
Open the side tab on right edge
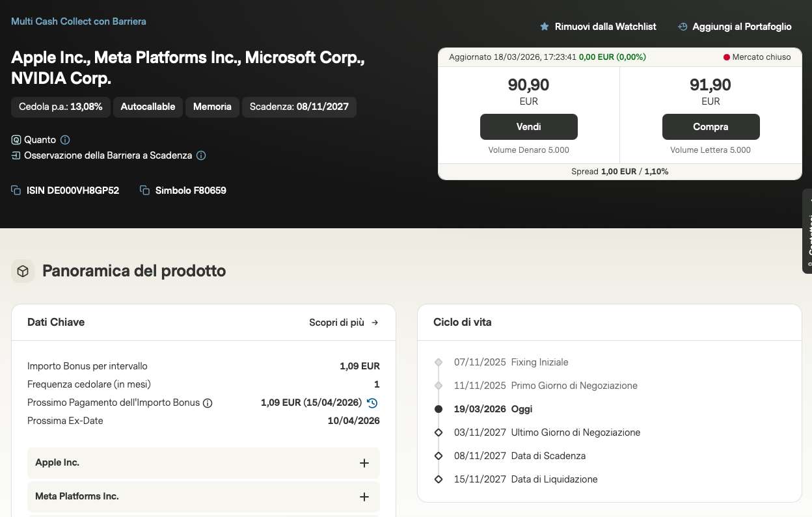(807, 231)
